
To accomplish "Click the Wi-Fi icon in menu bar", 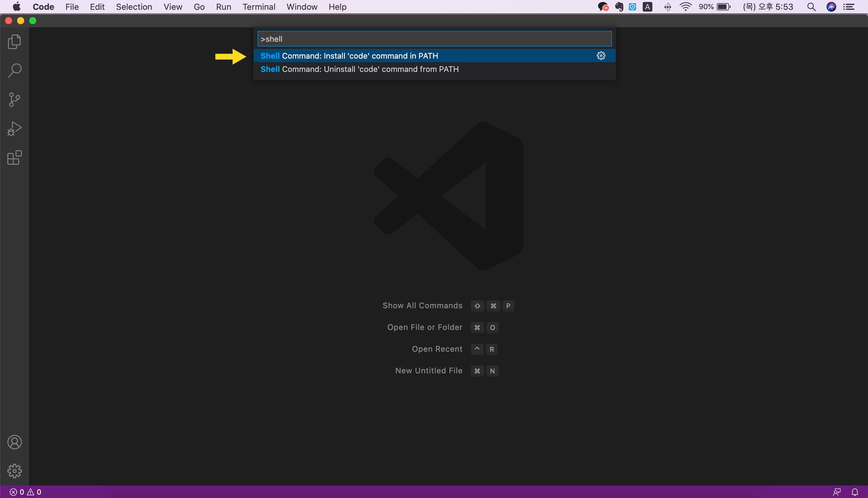I will (x=685, y=7).
